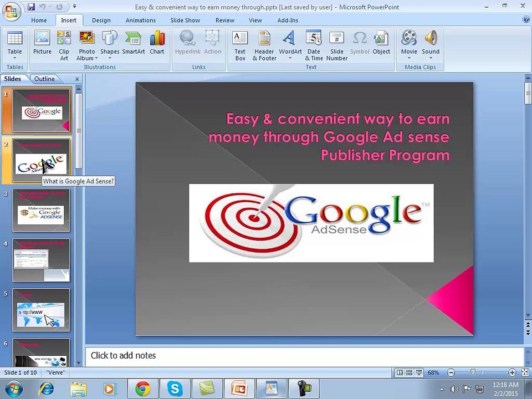Screen dimensions: 532x399
Task: Insert a Sound clip
Action: [431, 45]
